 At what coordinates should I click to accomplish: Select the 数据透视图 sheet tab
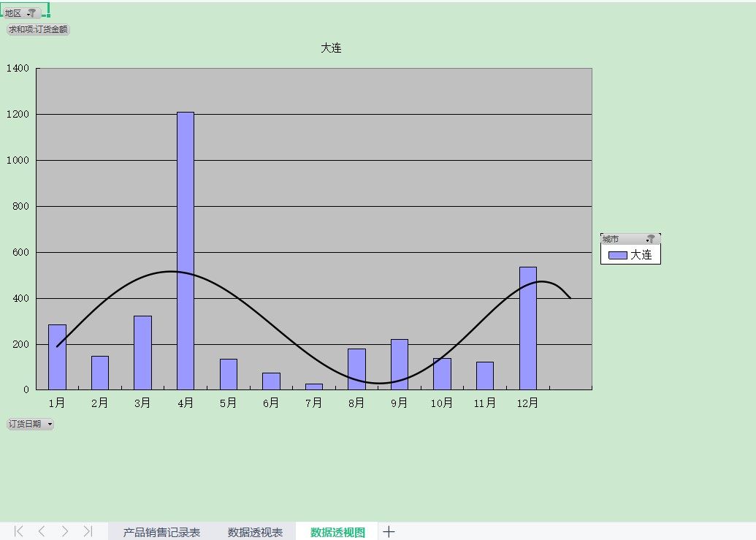click(337, 532)
